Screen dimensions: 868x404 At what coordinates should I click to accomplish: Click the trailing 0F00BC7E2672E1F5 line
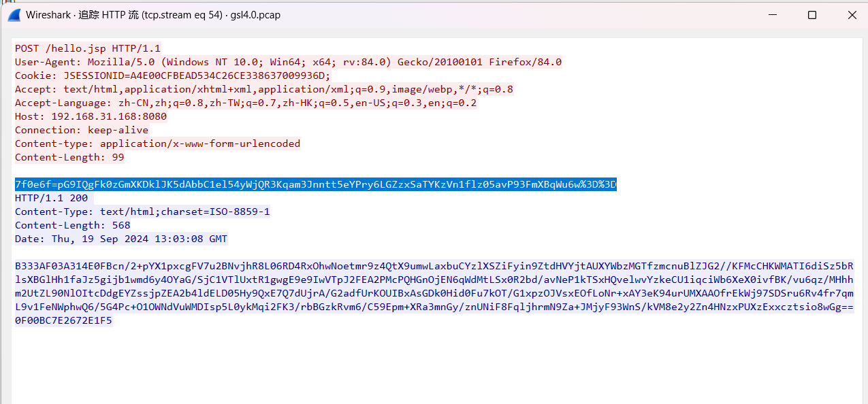coord(63,320)
